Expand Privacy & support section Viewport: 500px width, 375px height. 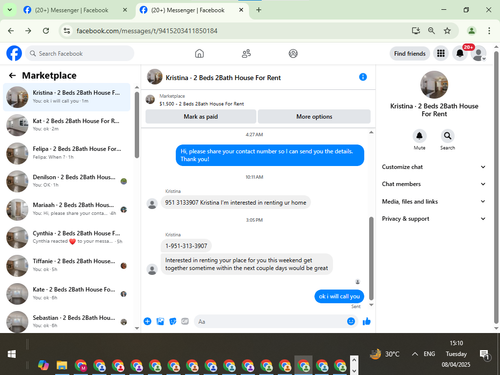click(x=433, y=219)
